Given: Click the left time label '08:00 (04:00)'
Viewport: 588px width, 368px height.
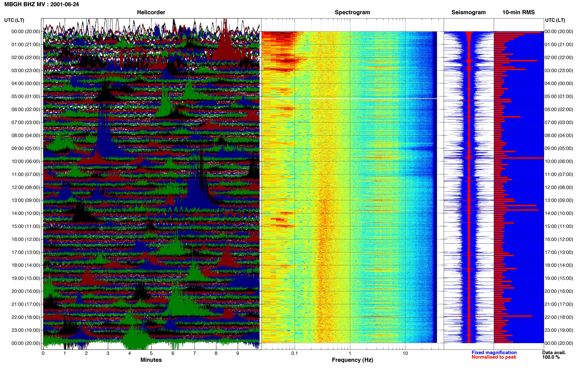Looking at the screenshot, I should point(26,135).
